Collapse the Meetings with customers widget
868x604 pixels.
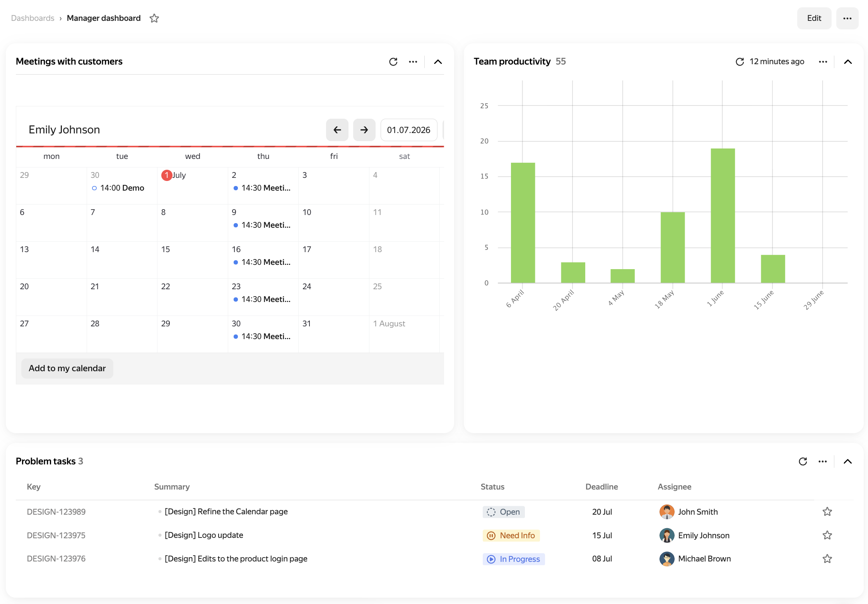coord(438,62)
